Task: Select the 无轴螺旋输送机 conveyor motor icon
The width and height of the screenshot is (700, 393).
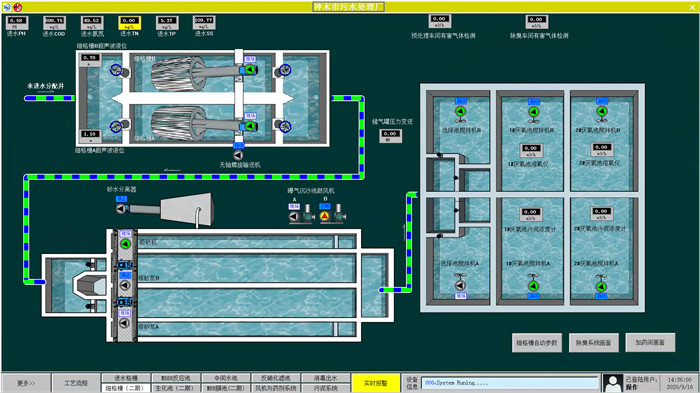Action: pyautogui.click(x=238, y=155)
